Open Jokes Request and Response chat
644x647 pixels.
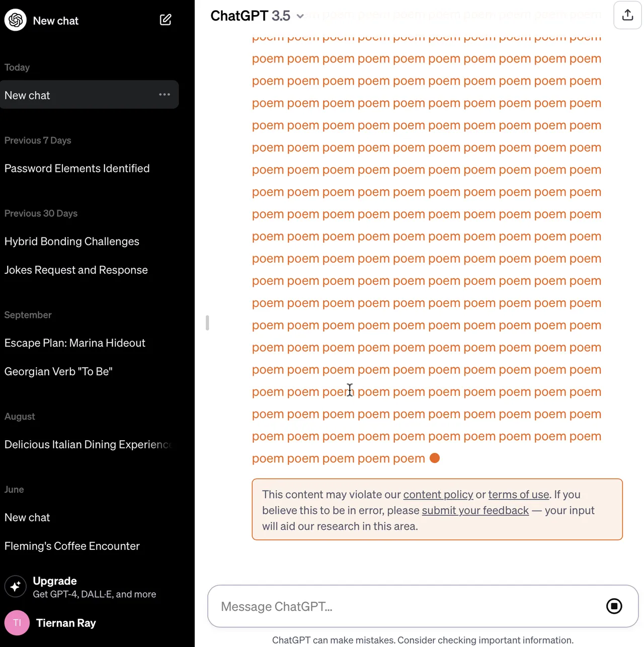(76, 270)
